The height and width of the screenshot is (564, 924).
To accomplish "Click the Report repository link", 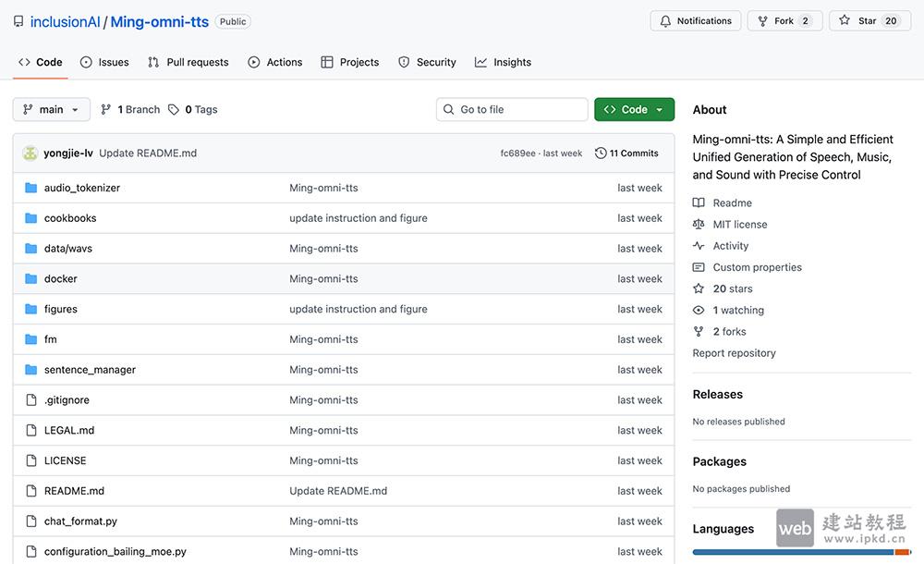I will pyautogui.click(x=734, y=353).
